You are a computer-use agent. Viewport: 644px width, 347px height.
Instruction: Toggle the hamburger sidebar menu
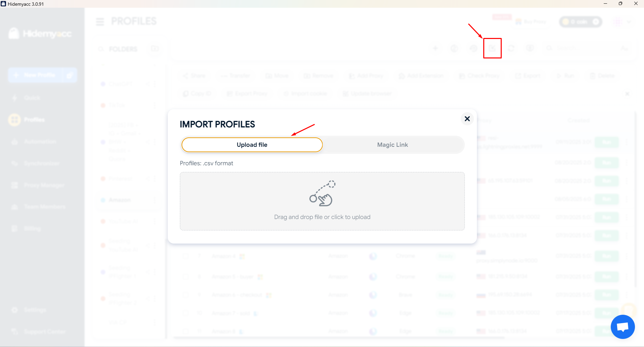click(x=100, y=22)
